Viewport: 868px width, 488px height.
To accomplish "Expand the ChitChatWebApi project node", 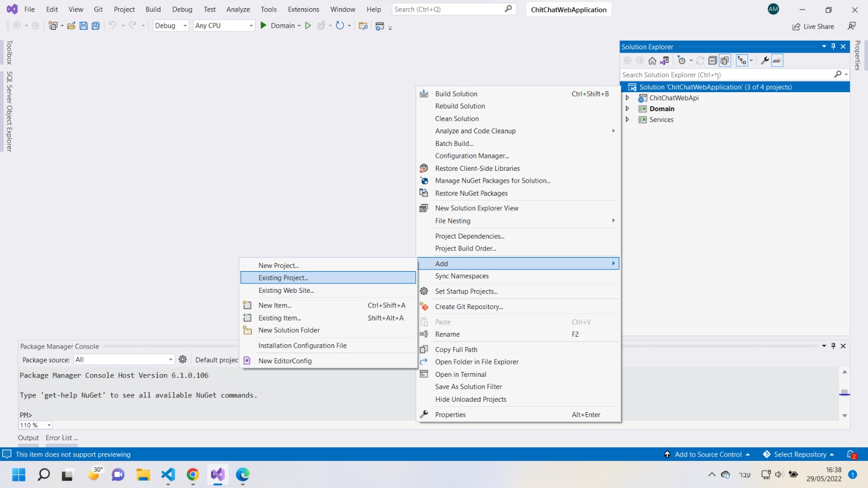I will click(x=628, y=98).
